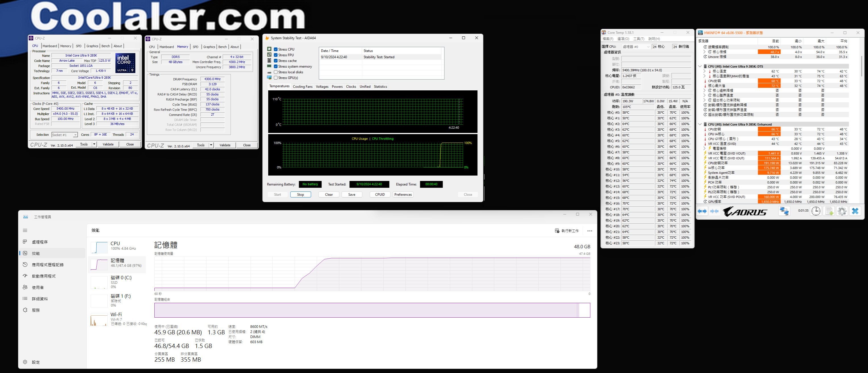Toggle Stress cache checkbox
The height and width of the screenshot is (373, 868).
(275, 61)
